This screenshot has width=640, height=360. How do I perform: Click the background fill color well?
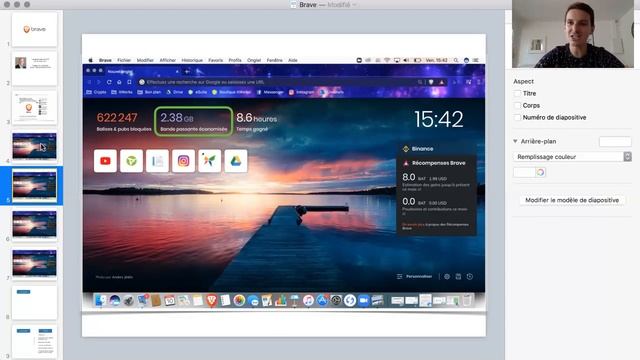[524, 172]
